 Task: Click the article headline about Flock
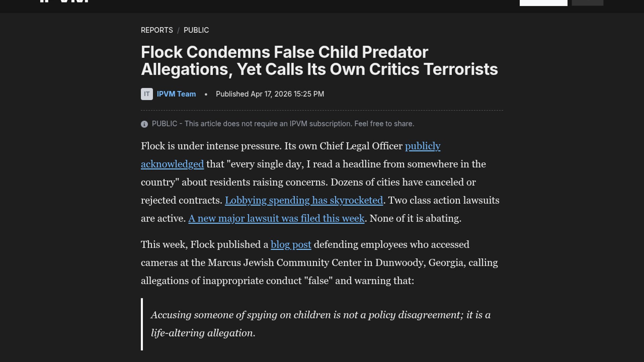(319, 61)
